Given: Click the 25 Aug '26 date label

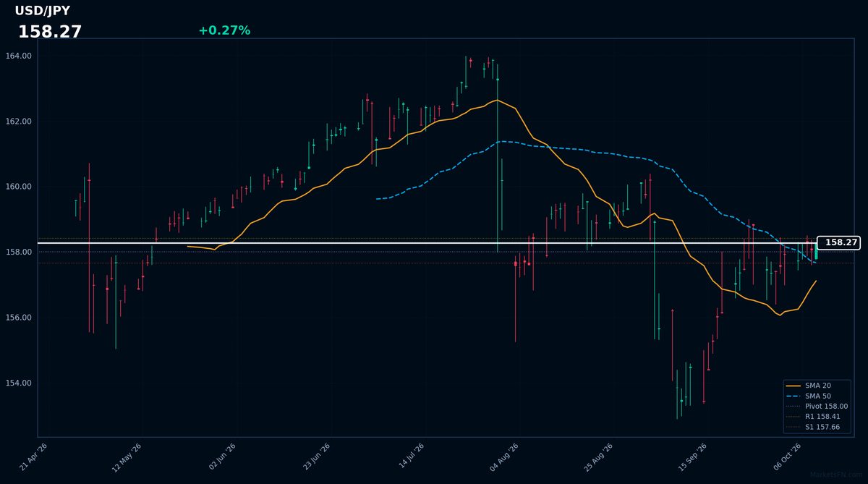Looking at the screenshot, I should 599,457.
